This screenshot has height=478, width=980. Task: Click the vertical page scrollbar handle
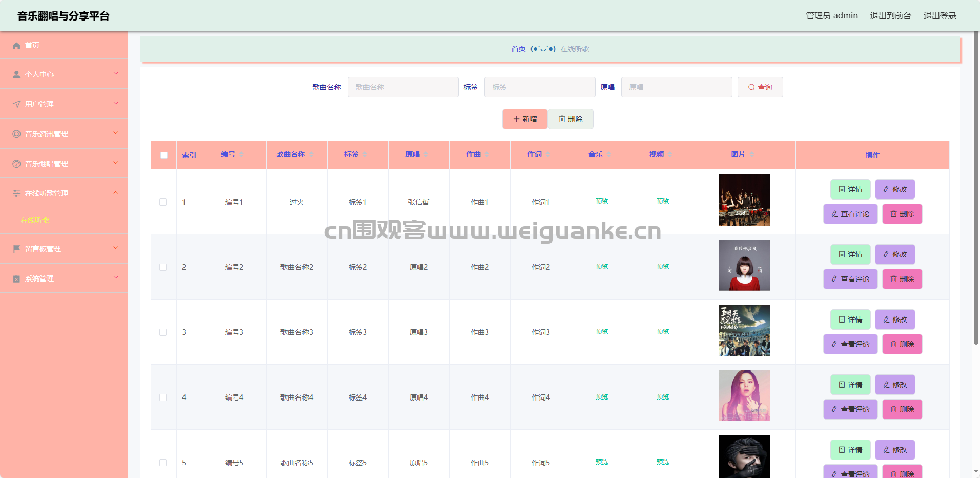coord(976,188)
